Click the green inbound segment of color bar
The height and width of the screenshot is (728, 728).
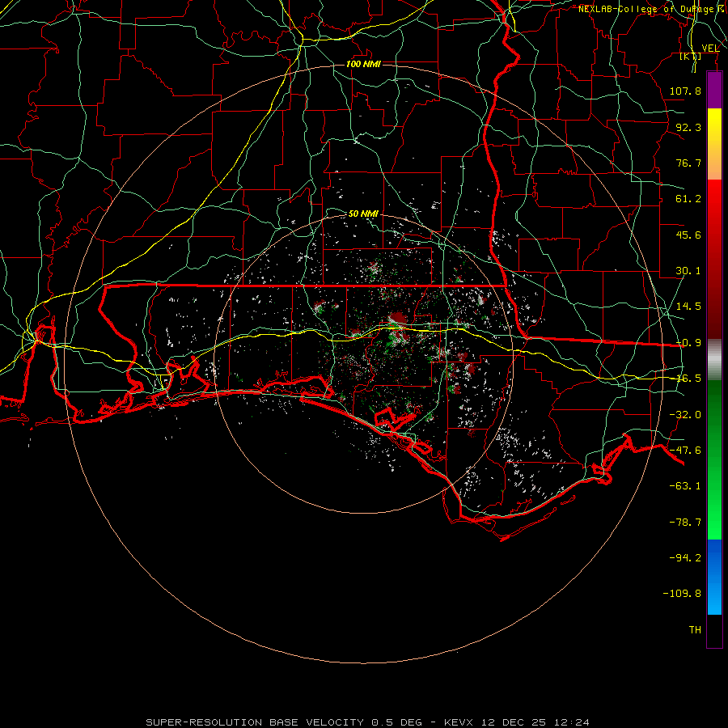click(x=714, y=459)
